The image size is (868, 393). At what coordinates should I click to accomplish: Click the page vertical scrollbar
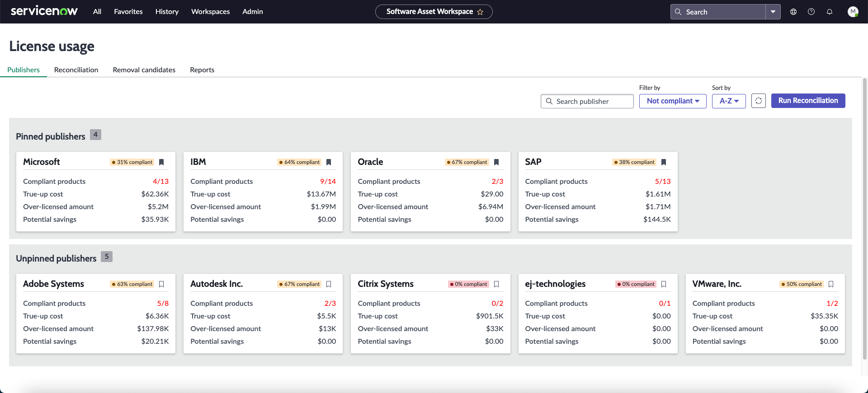tap(865, 219)
